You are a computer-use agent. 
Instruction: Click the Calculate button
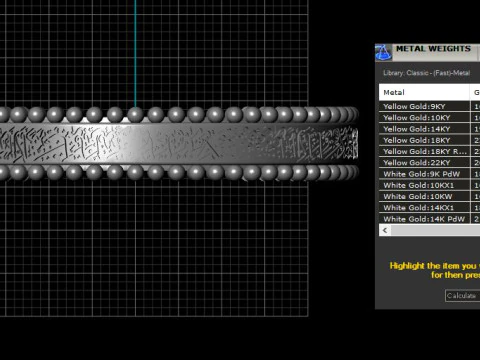click(x=462, y=296)
